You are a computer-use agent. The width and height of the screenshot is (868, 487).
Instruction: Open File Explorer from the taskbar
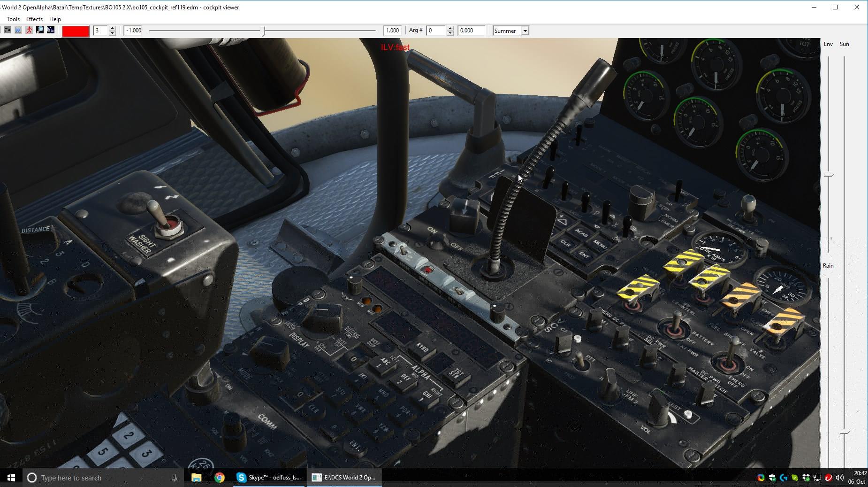[196, 478]
